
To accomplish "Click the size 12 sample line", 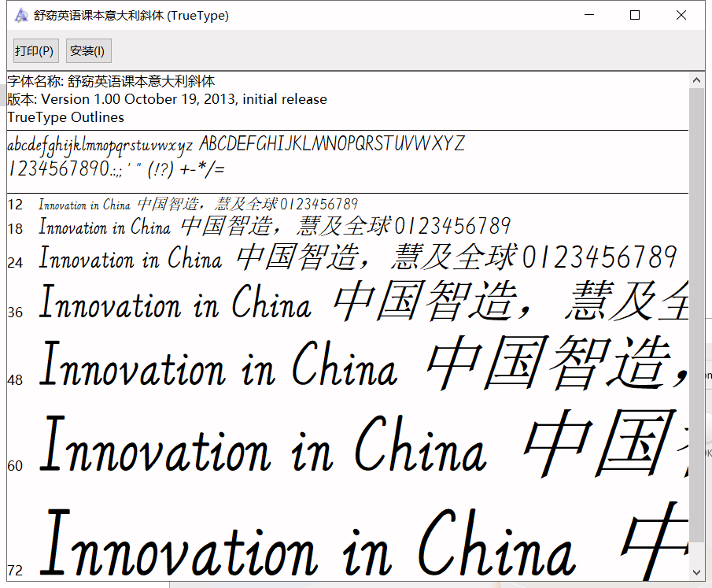I will coord(198,204).
